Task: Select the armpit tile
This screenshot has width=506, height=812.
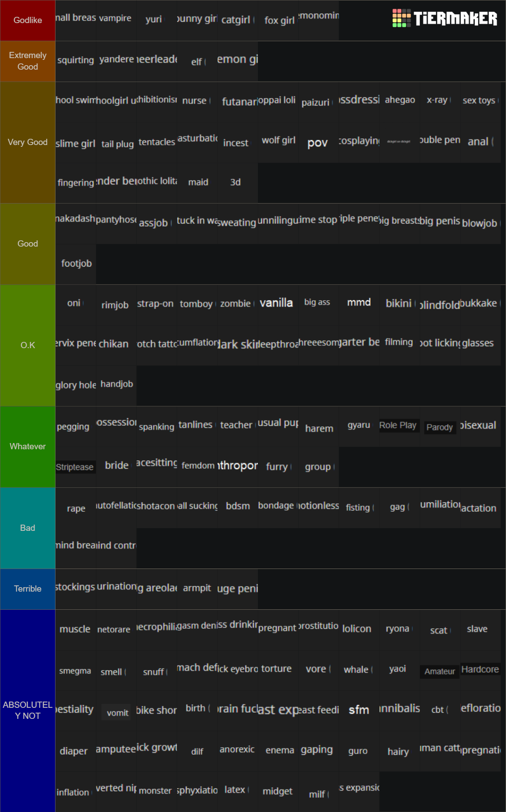Action: click(x=197, y=589)
